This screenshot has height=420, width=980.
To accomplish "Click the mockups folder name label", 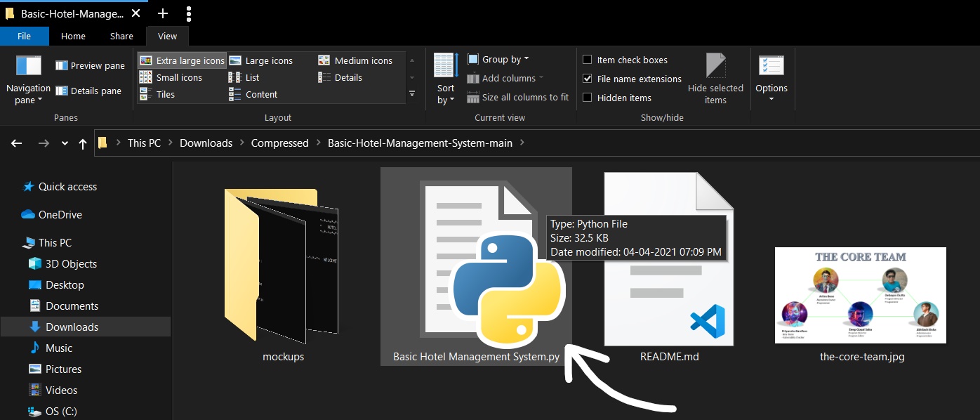I will (x=284, y=357).
